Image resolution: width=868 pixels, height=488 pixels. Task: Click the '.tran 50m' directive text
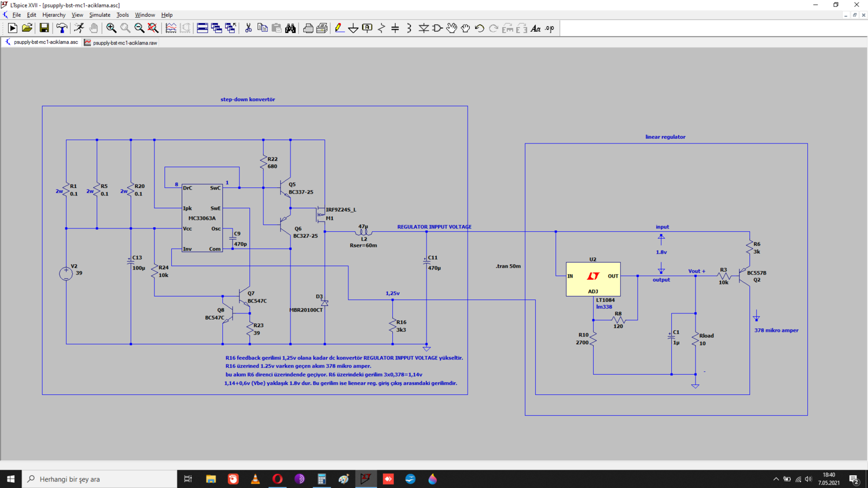pyautogui.click(x=508, y=266)
